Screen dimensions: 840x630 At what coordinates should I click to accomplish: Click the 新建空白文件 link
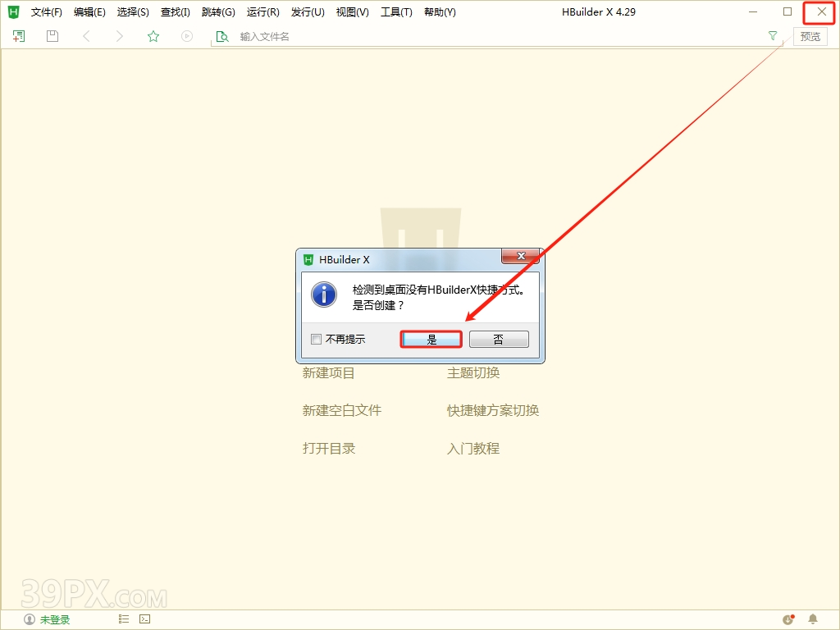click(x=342, y=410)
